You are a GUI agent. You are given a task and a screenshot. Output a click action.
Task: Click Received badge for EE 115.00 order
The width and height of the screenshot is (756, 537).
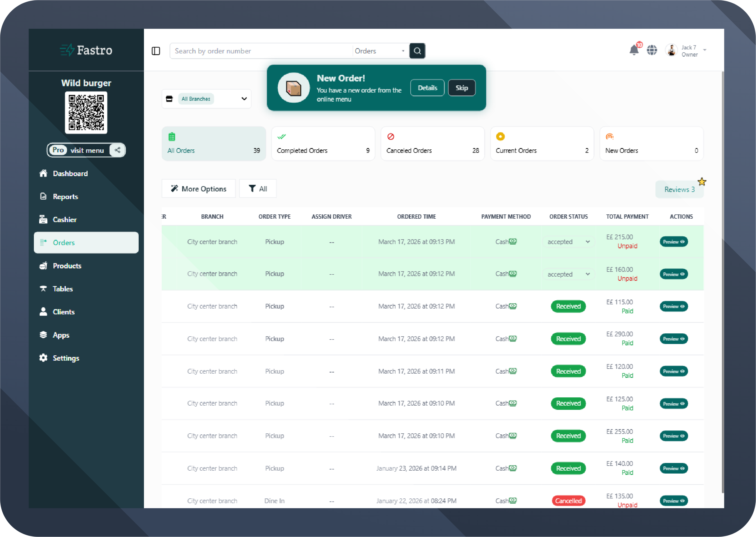tap(568, 306)
